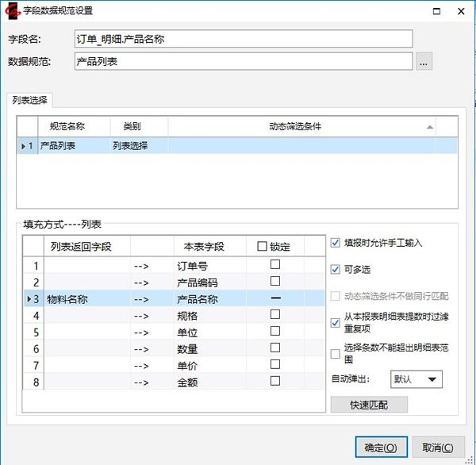Click the sort arrow in 动态筛选条件 header
This screenshot has width=476, height=465.
point(430,127)
